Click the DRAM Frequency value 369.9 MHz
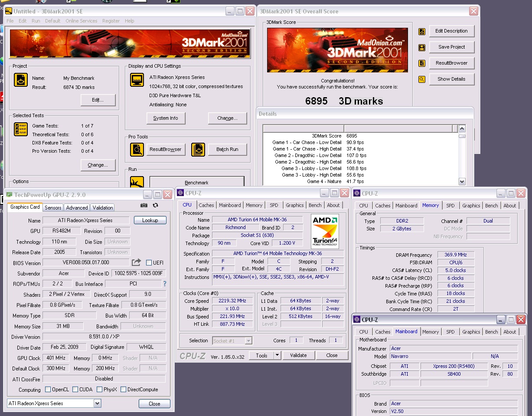Image resolution: width=532 pixels, height=416 pixels. pos(456,255)
